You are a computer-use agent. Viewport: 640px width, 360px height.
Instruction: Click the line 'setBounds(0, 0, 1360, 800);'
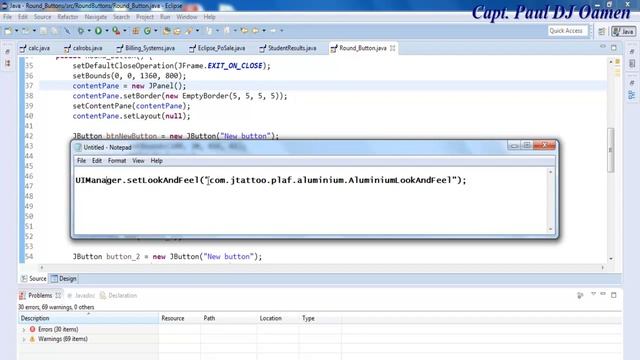click(x=129, y=76)
